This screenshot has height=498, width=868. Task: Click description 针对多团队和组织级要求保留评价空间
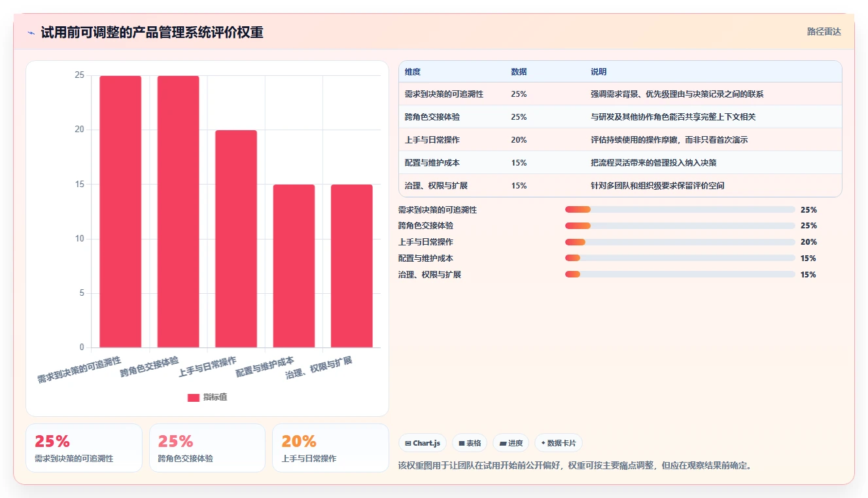(x=657, y=186)
